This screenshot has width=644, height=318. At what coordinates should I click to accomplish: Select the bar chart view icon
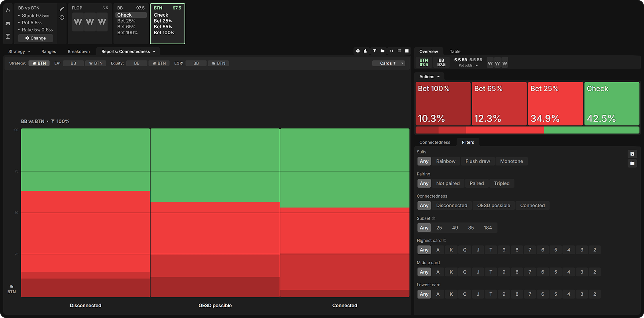(365, 51)
